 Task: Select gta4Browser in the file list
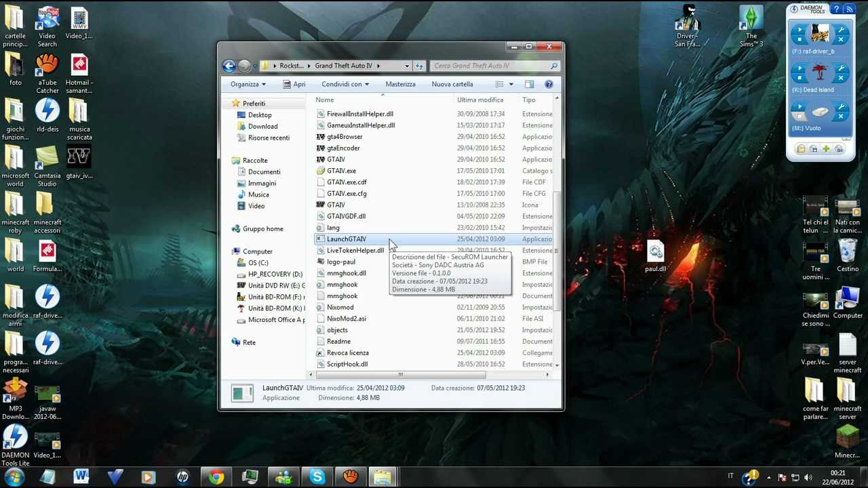[344, 136]
